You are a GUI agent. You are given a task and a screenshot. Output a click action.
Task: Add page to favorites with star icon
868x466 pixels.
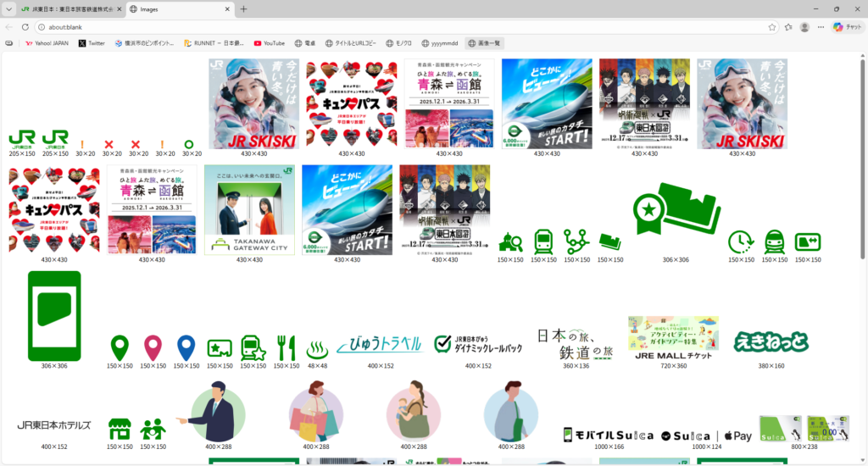pos(772,27)
